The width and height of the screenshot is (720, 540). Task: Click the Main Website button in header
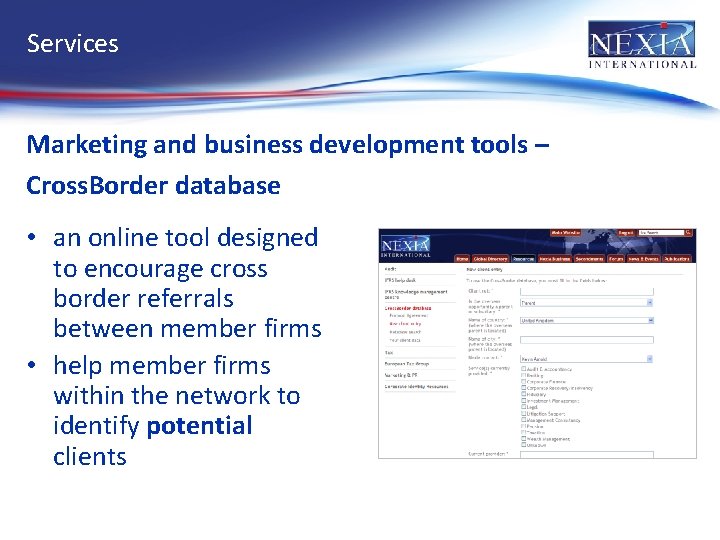566,233
